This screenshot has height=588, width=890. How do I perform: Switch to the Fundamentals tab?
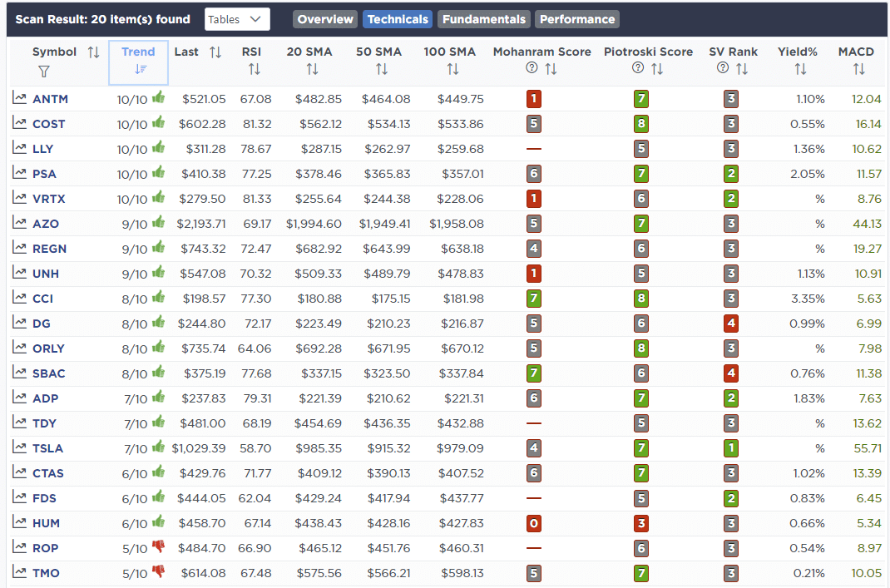pos(483,19)
